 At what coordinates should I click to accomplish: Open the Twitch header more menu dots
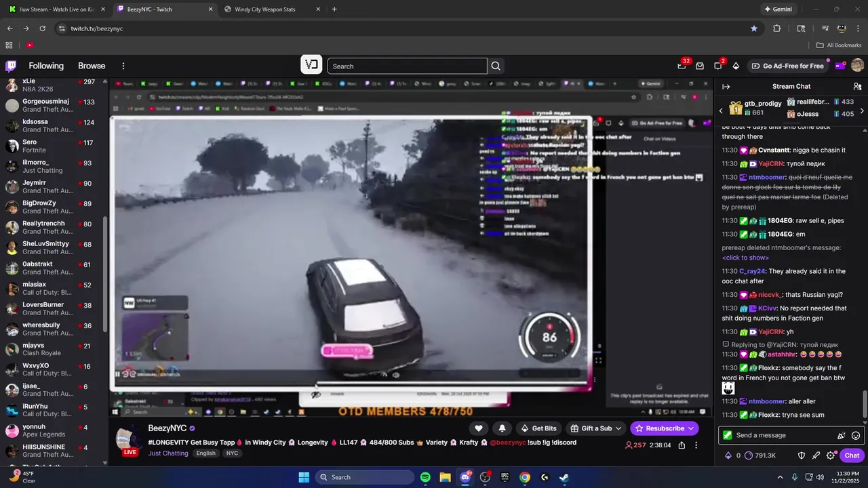point(123,66)
